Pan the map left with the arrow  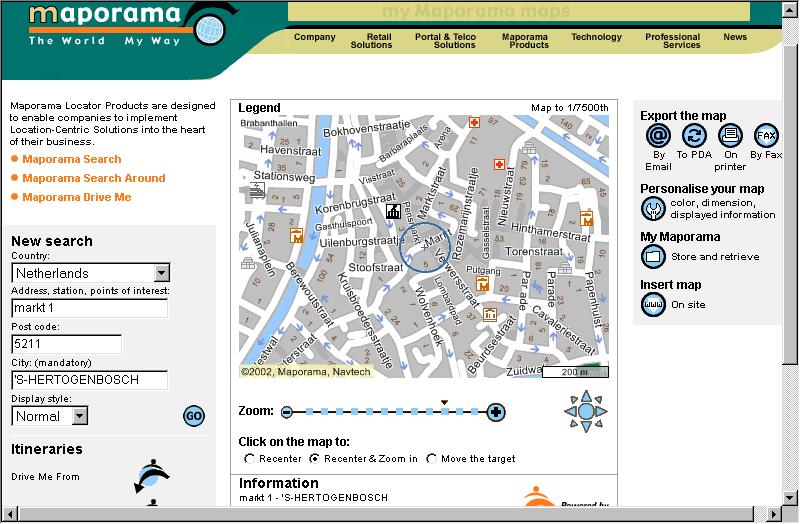tap(570, 411)
